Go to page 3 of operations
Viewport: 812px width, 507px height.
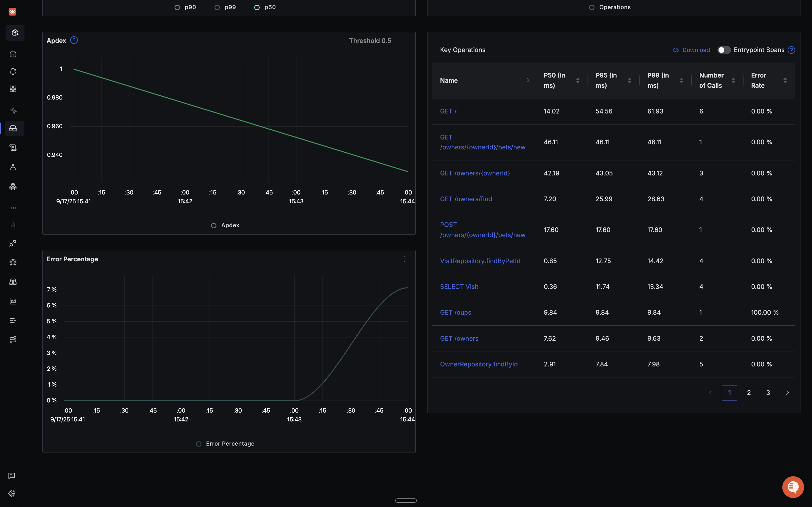768,393
